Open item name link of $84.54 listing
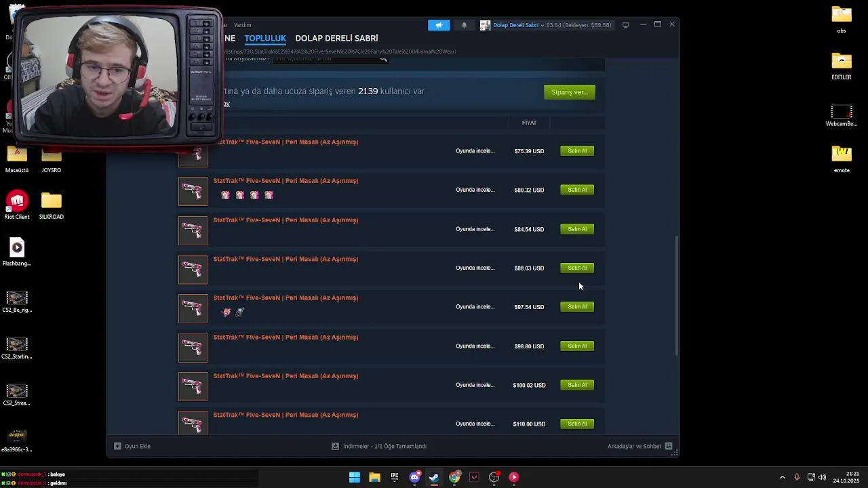The width and height of the screenshot is (868, 488). point(285,220)
